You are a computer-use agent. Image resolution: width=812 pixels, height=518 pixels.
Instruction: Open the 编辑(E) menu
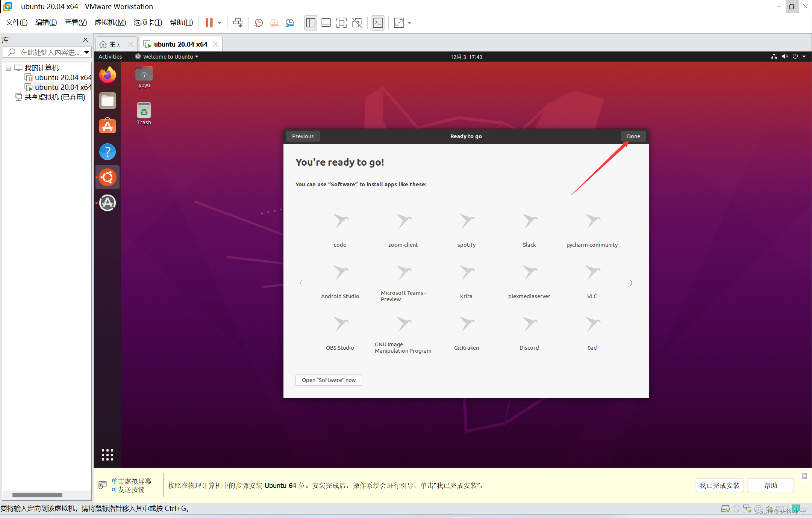point(46,23)
